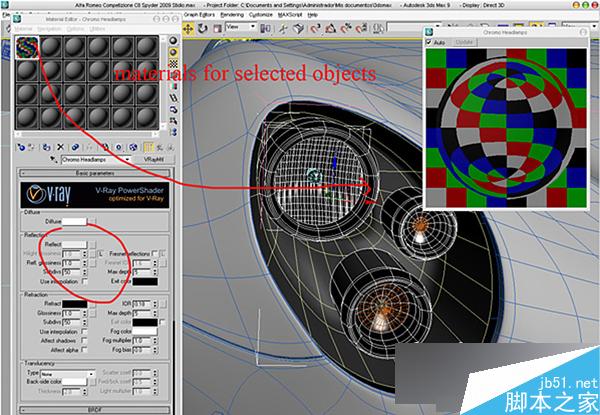Click Assign Material to Selection icon
Viewport: 600px width, 415px height.
[46, 147]
